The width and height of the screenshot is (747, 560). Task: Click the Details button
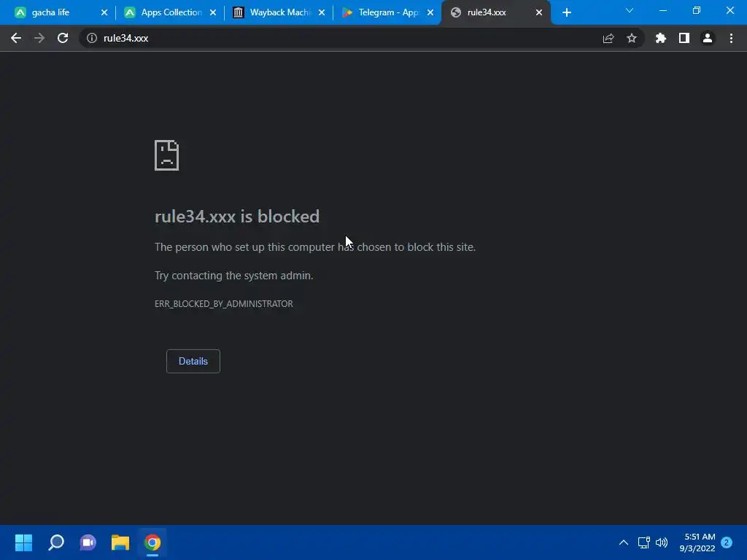point(193,361)
